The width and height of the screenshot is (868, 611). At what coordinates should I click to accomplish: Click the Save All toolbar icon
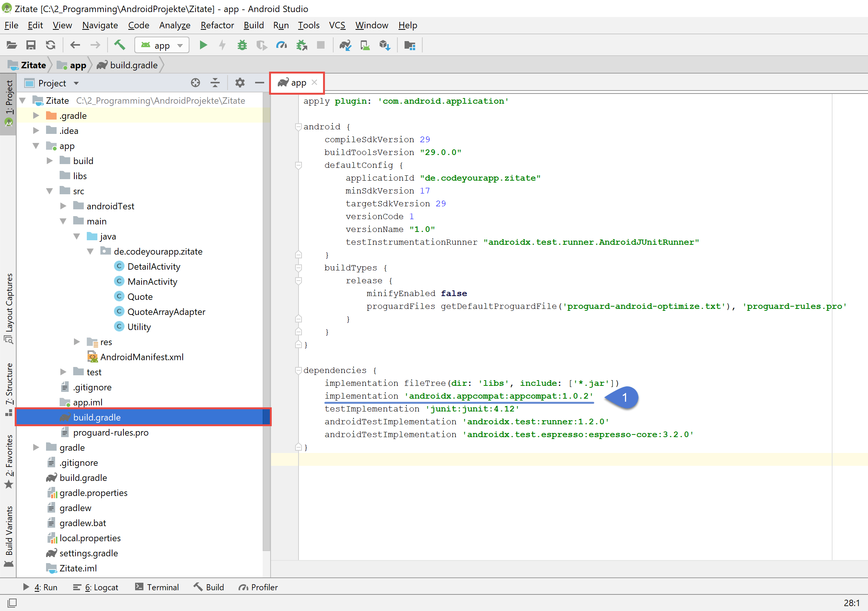click(31, 45)
